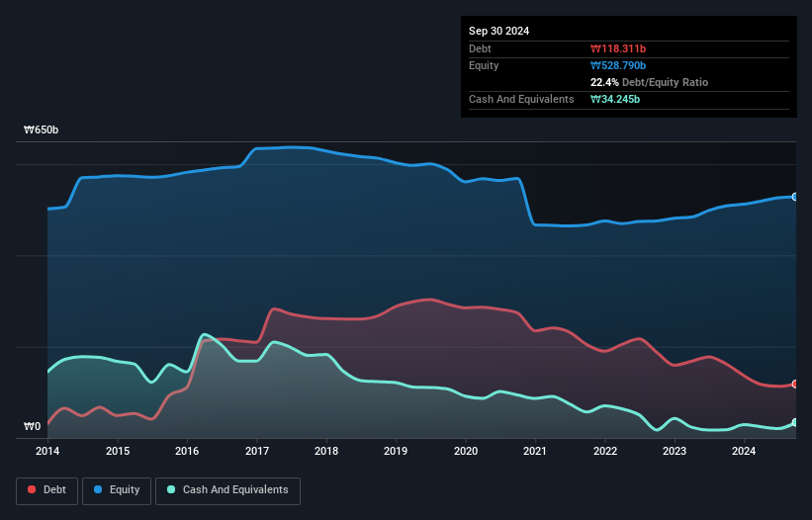This screenshot has height=520, width=812.
Task: Select the 2019 x-axis year label
Action: click(x=396, y=452)
